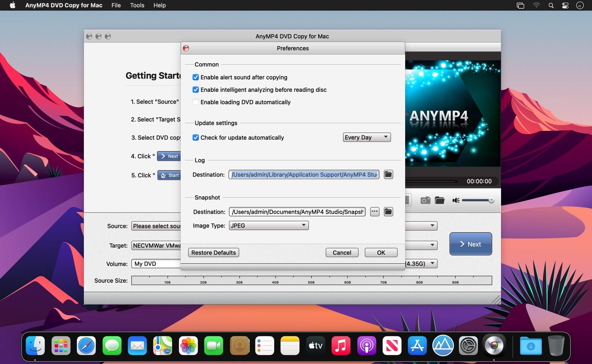The height and width of the screenshot is (364, 592).
Task: Disable alert sound after copying checkbox
Action: coord(196,77)
